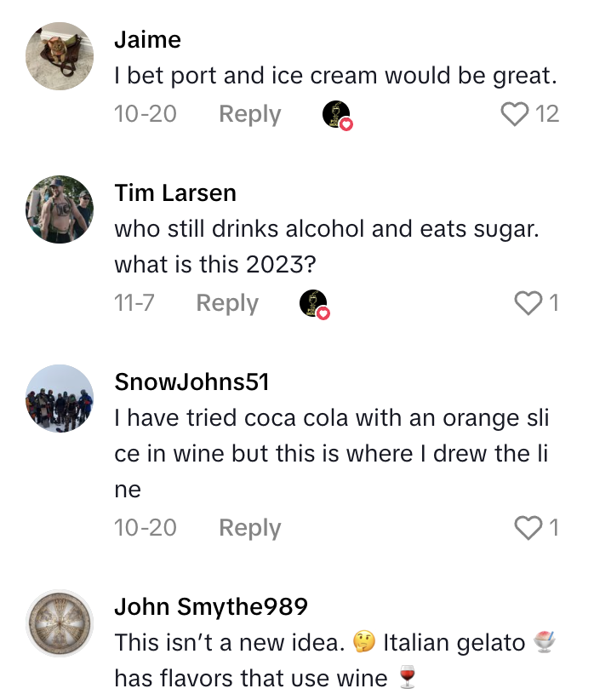Reply to Jaime's port and ice cream comment
This screenshot has height=700, width=594.
coord(249,113)
